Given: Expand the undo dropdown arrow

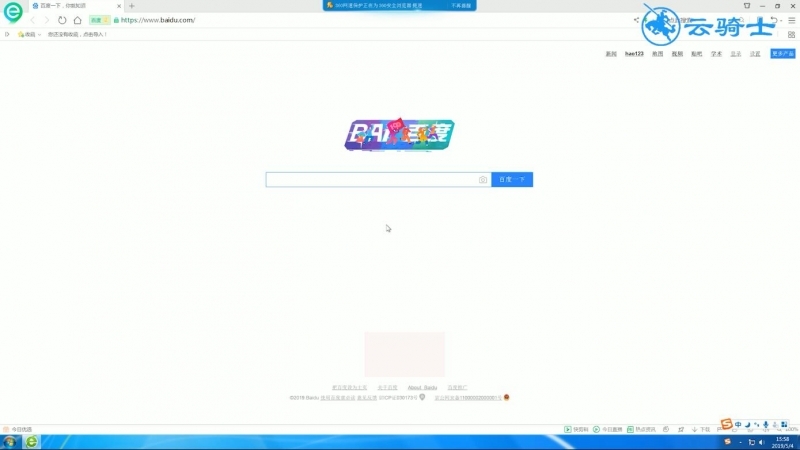Looking at the screenshot, I should pyautogui.click(x=781, y=21).
